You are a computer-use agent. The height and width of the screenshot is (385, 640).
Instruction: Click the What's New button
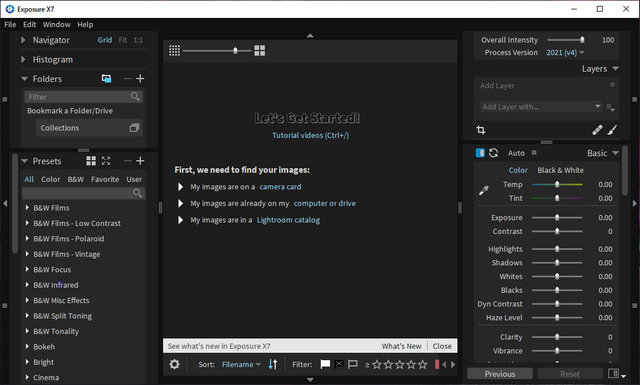point(401,346)
